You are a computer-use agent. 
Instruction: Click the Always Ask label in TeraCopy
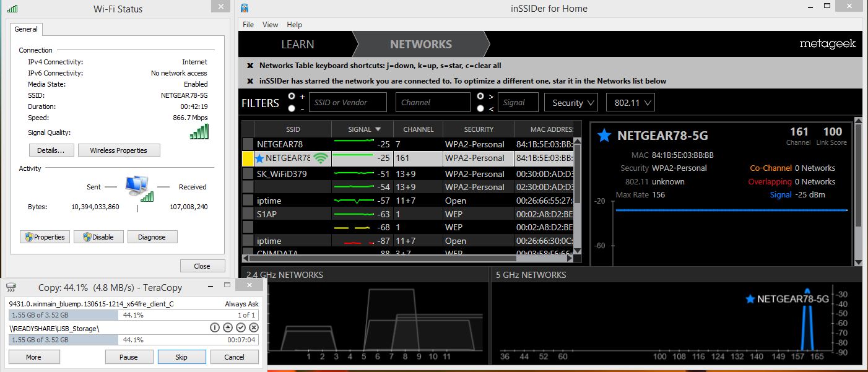coord(240,304)
